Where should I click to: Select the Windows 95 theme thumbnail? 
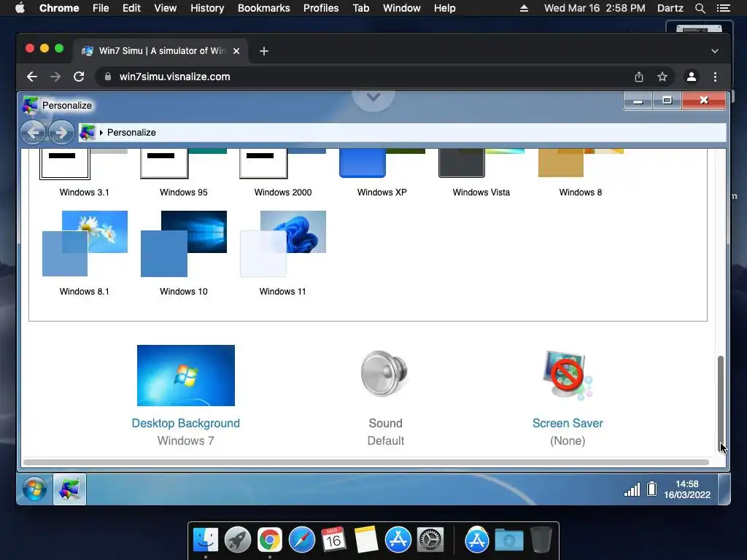click(x=183, y=164)
